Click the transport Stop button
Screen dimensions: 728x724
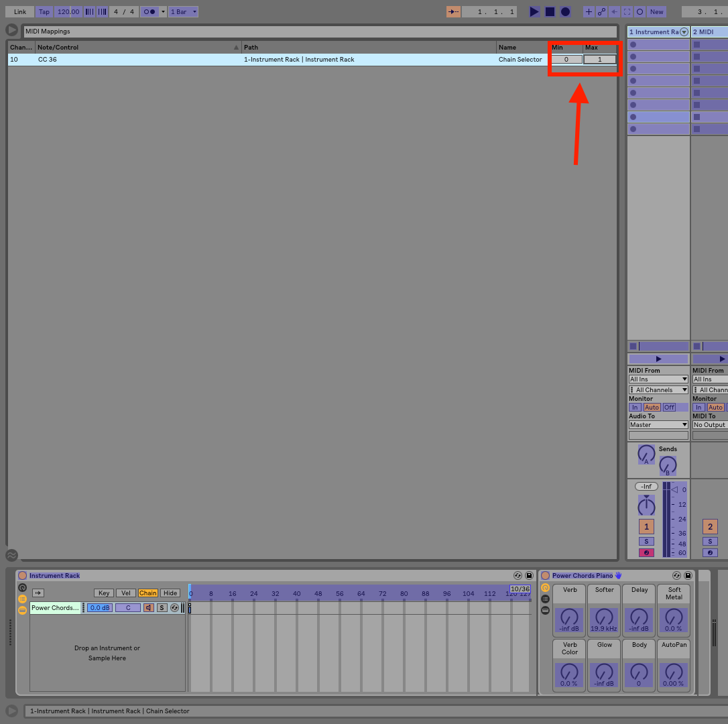click(x=550, y=11)
